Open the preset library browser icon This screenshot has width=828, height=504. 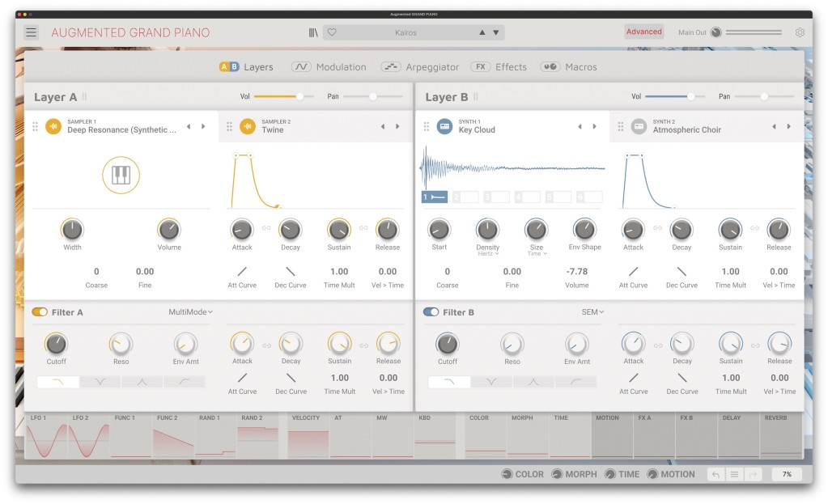pos(313,32)
